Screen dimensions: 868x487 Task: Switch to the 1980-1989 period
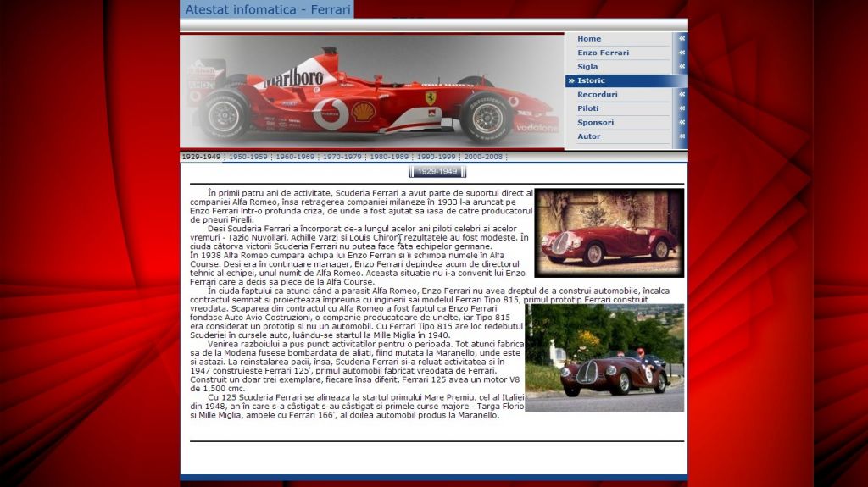[389, 157]
